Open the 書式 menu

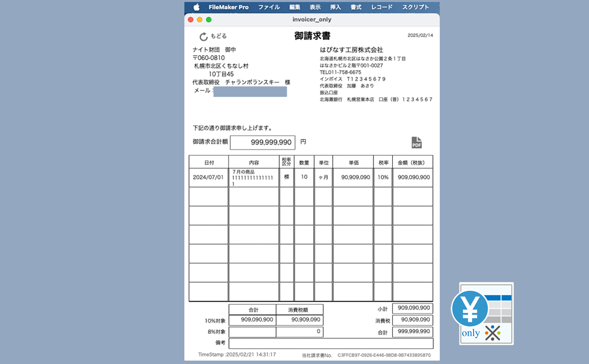pyautogui.click(x=356, y=7)
